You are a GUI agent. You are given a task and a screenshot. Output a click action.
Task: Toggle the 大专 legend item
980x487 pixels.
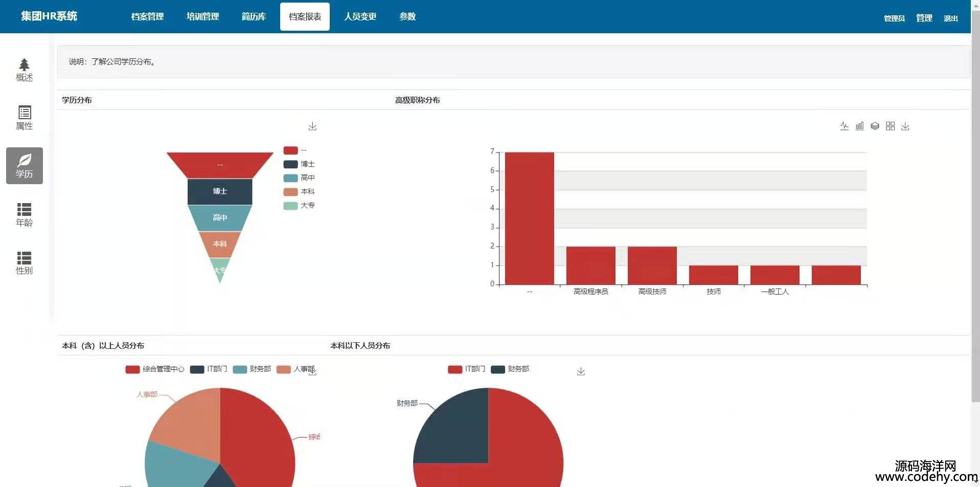tap(299, 206)
